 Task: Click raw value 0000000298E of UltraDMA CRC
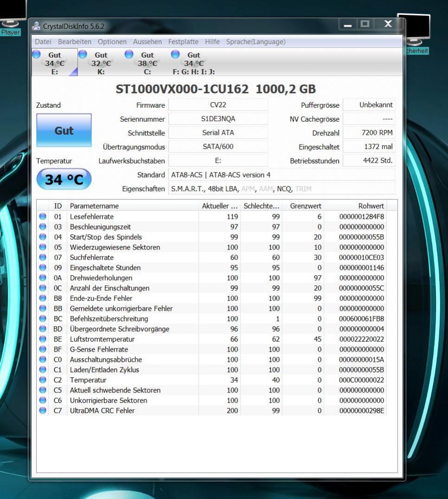pyautogui.click(x=362, y=411)
